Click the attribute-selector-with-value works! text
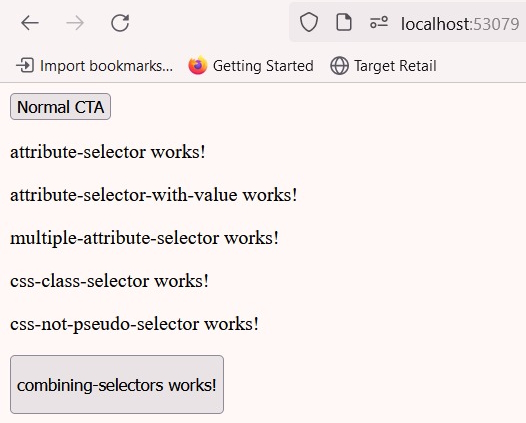Image resolution: width=526 pixels, height=423 pixels. (x=154, y=195)
